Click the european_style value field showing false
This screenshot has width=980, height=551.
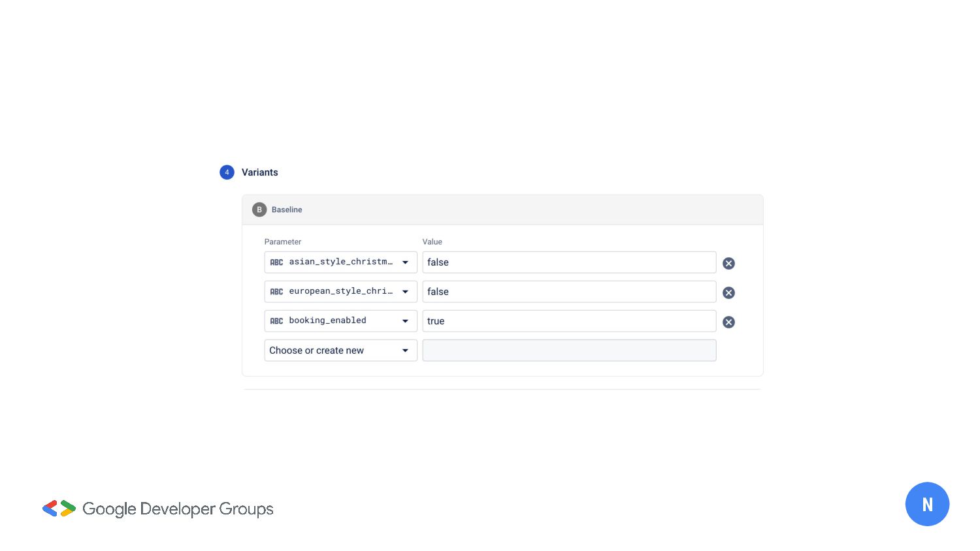click(x=568, y=292)
